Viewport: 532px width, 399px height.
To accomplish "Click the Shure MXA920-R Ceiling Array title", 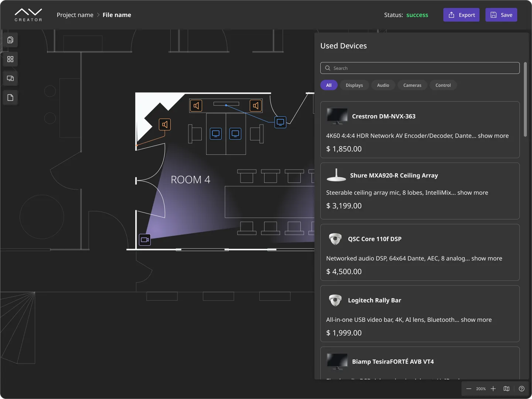I will point(394,175).
